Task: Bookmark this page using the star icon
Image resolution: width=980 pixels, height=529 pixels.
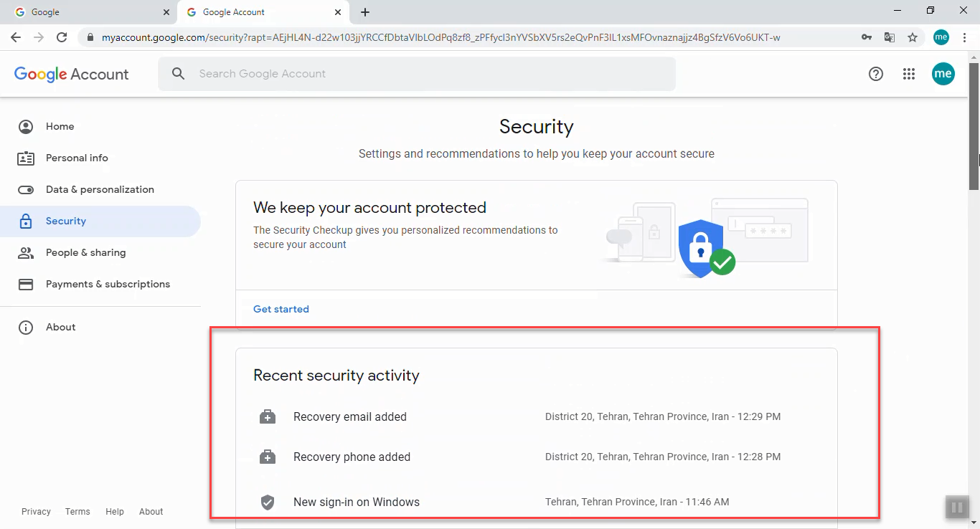Action: point(912,37)
